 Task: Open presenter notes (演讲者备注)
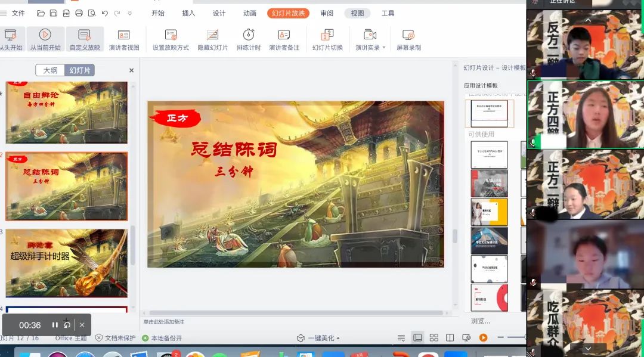(x=284, y=39)
